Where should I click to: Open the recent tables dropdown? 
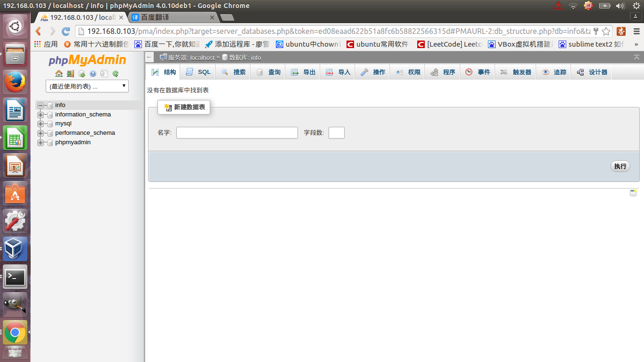[87, 86]
